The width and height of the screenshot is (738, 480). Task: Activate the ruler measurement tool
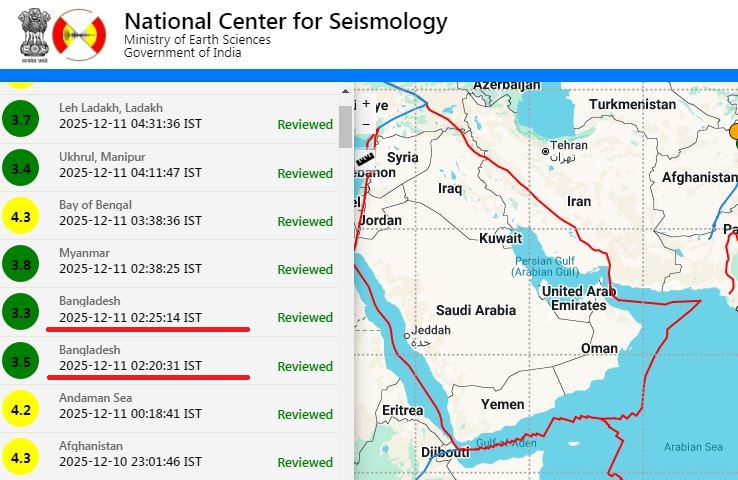(x=365, y=158)
